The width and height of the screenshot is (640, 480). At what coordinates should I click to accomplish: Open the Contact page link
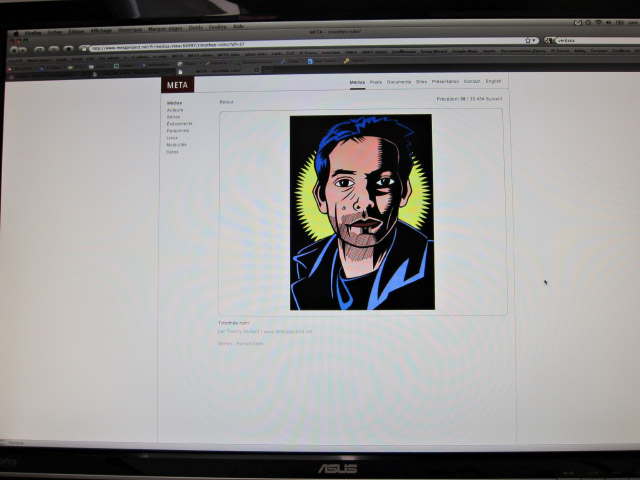(472, 81)
